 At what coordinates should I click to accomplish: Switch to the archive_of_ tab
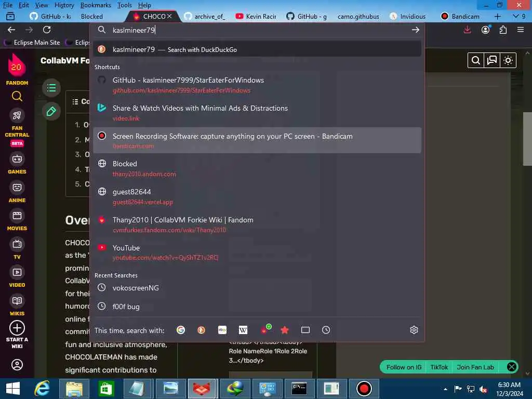tap(205, 16)
